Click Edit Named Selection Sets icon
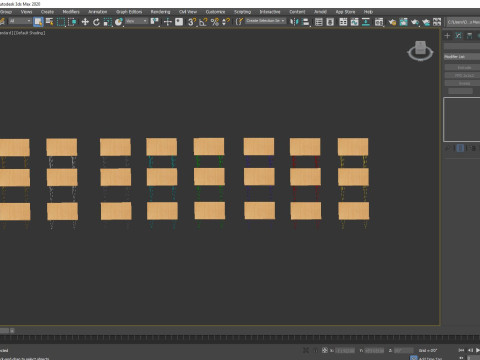 coord(239,22)
